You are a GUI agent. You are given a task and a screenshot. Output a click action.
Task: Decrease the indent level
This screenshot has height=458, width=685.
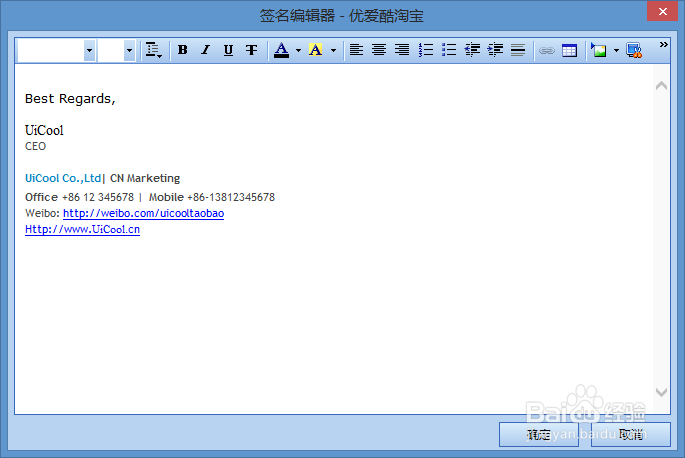click(x=472, y=50)
